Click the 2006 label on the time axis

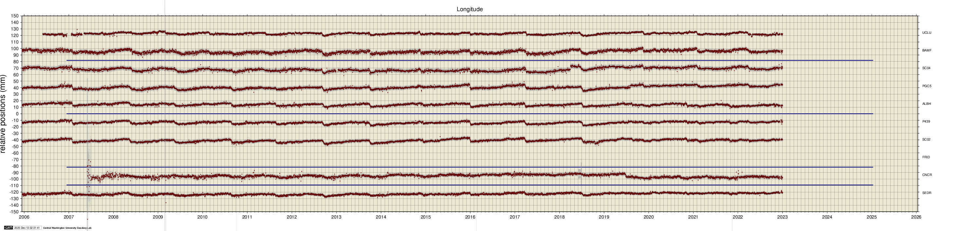pyautogui.click(x=24, y=217)
